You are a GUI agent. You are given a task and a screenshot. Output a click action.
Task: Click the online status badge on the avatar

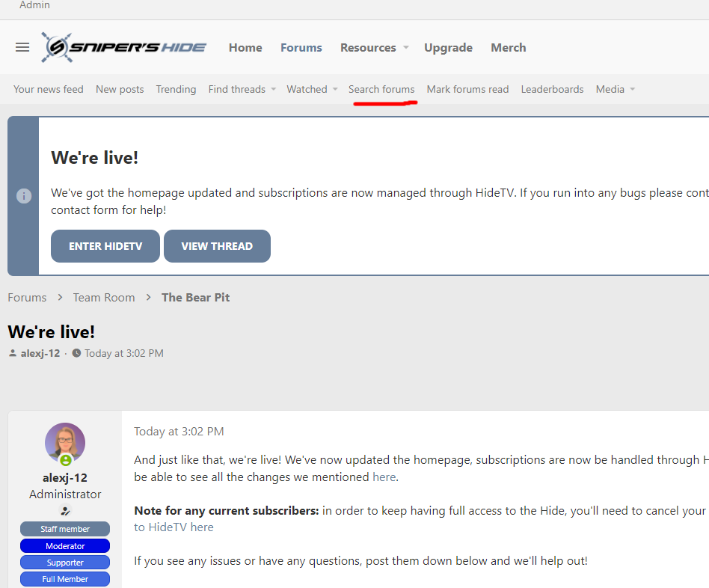66,460
